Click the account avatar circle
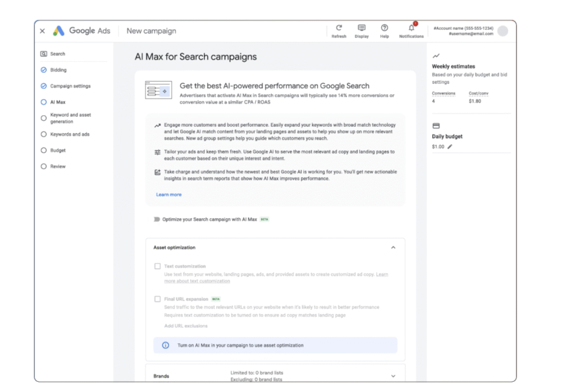 [x=503, y=31]
